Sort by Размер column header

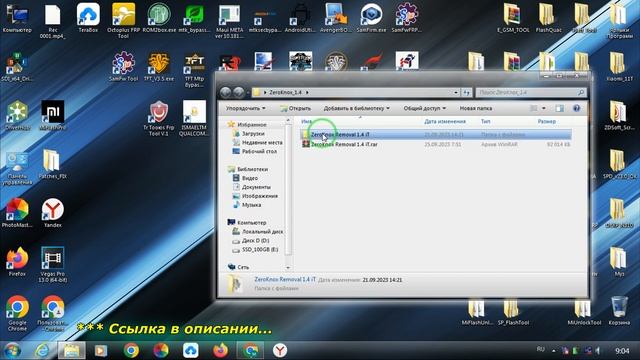(547, 121)
